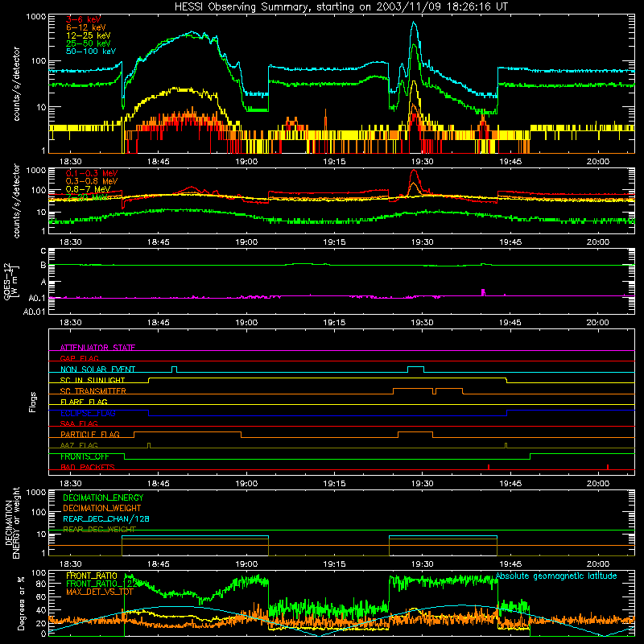Click the PARTICLE_FLAG raised segment near 18:50
Screen dimensions: 644x644
click(188, 432)
